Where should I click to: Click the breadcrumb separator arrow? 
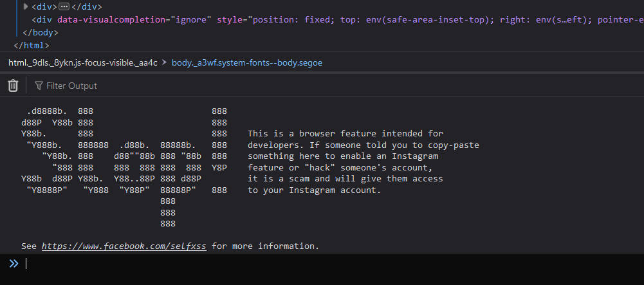coord(165,62)
